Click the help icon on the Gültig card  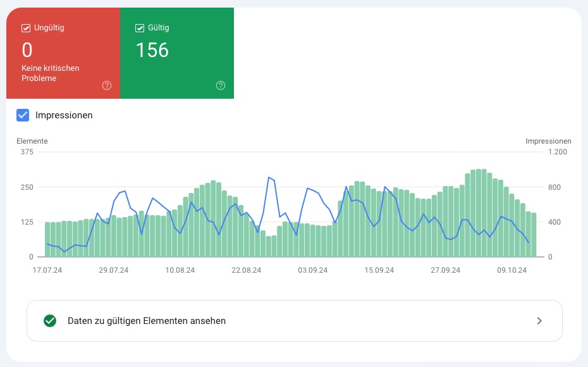(221, 85)
